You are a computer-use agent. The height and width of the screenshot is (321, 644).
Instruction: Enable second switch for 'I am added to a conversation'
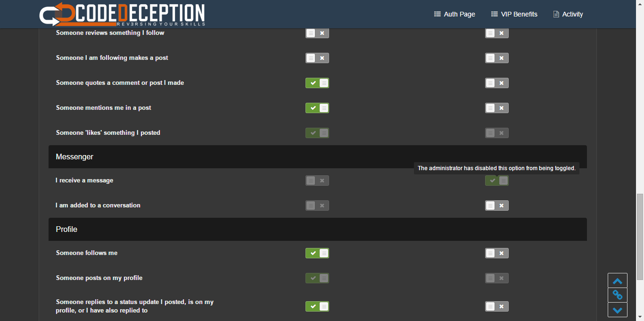point(497,206)
